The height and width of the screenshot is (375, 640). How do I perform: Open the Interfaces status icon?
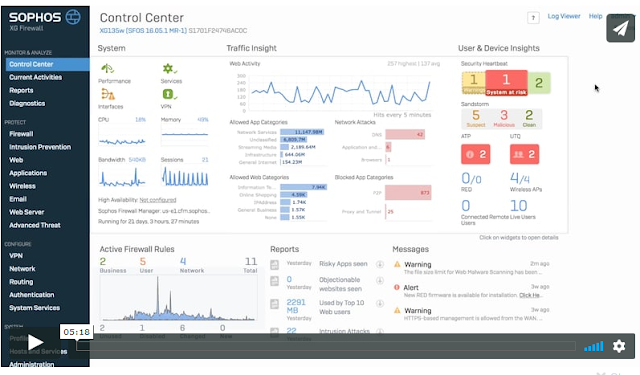pos(108,94)
